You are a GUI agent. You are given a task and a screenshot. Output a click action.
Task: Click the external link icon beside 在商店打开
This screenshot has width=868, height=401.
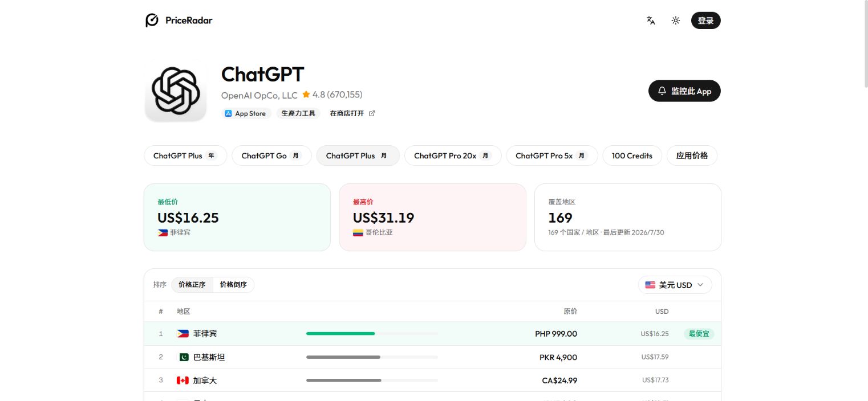372,113
